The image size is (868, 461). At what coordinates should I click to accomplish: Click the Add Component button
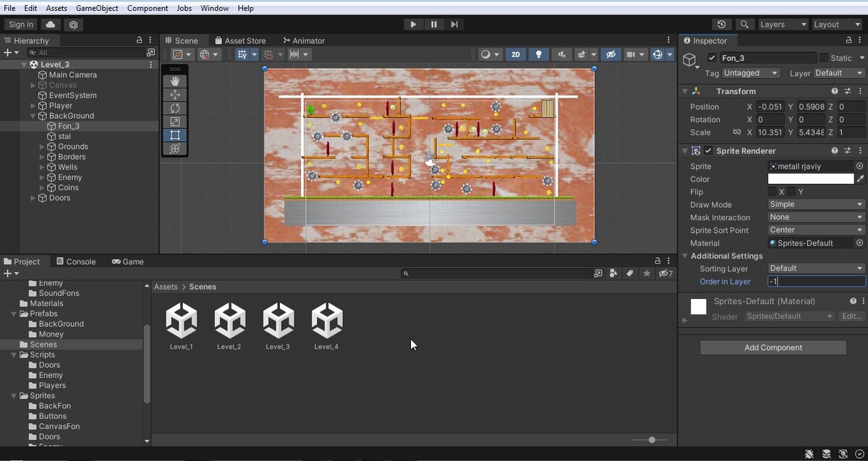coord(773,348)
